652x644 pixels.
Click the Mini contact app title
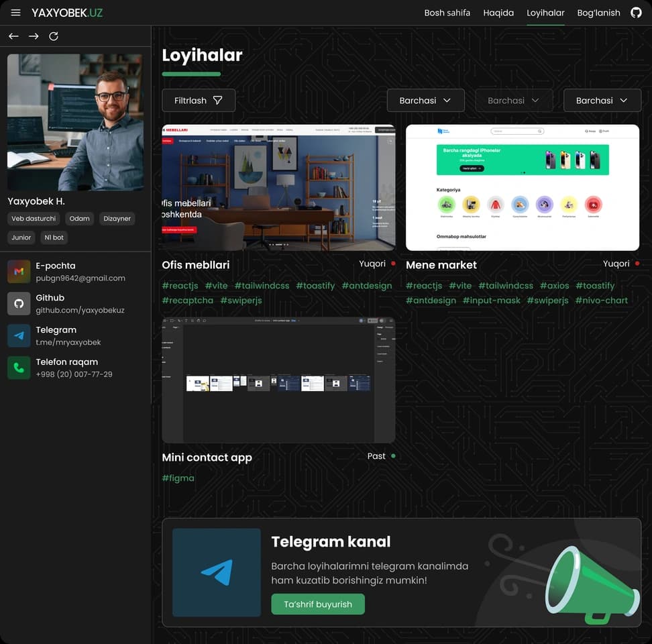pos(207,458)
